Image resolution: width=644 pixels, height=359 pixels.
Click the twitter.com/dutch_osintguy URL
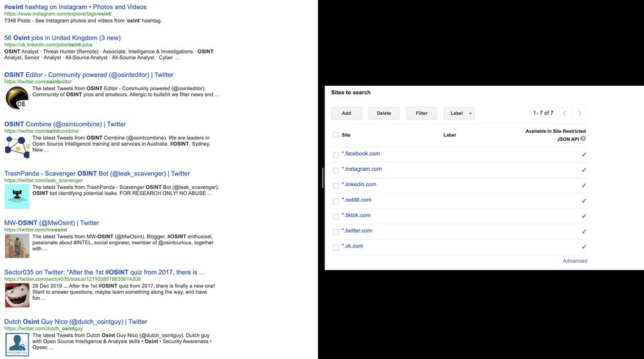click(44, 329)
